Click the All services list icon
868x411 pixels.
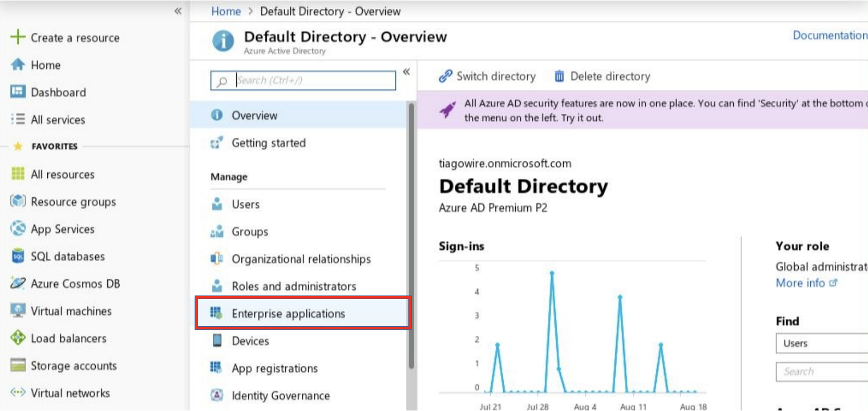point(18,119)
